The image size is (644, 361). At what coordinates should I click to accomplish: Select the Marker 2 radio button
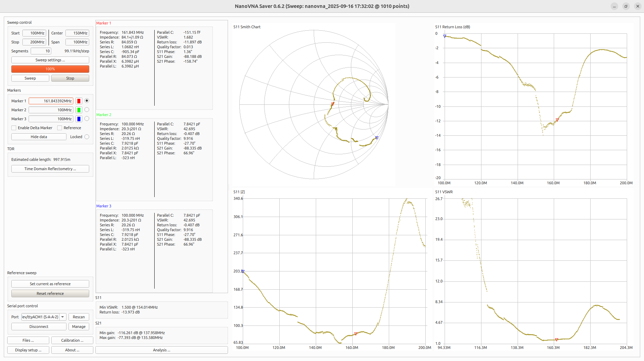click(x=87, y=110)
